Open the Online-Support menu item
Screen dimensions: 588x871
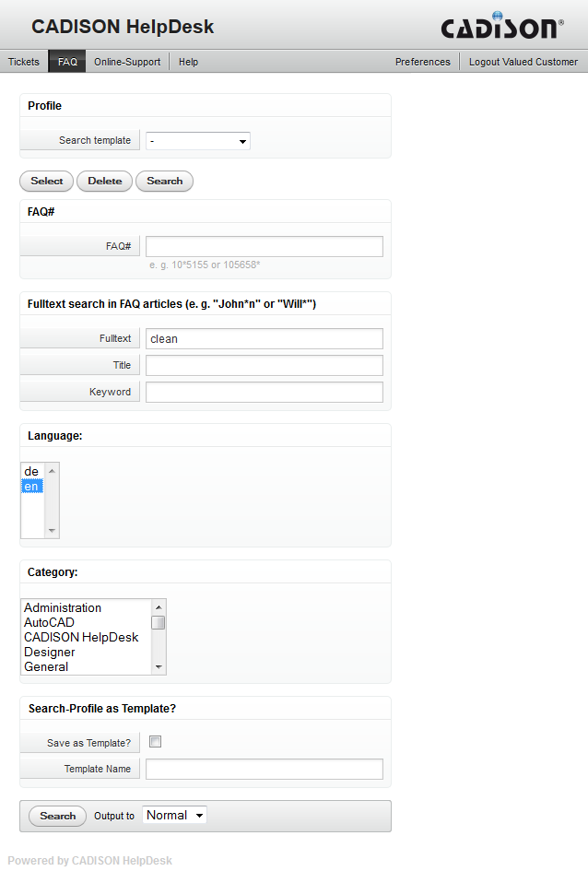point(127,62)
